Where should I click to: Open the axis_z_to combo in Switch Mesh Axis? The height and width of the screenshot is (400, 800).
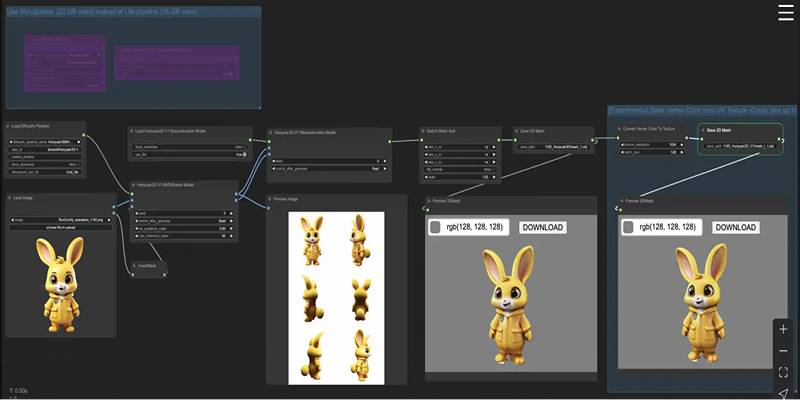point(459,162)
